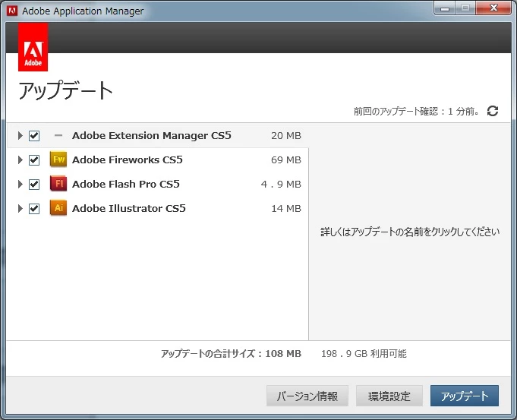Open 環境設定 preferences button

[x=389, y=396]
